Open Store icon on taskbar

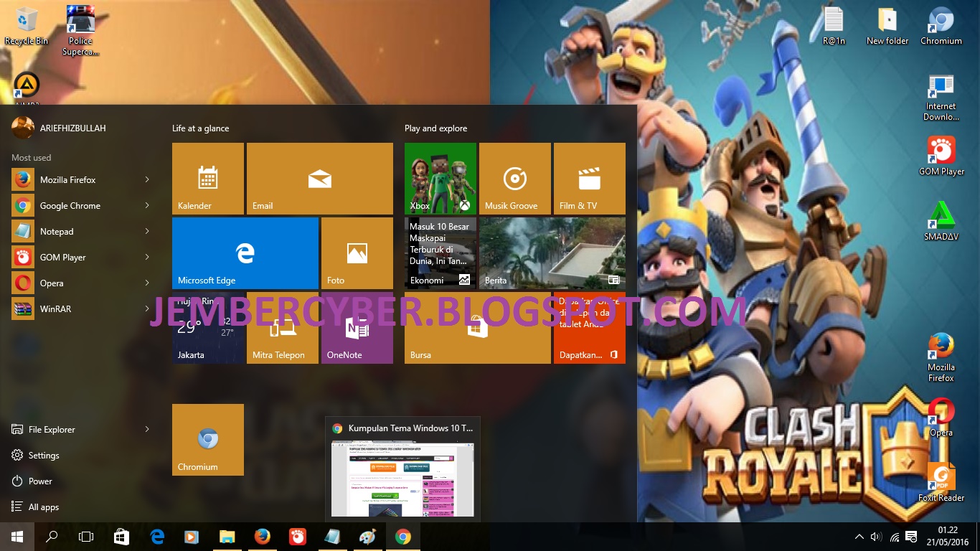(x=121, y=537)
